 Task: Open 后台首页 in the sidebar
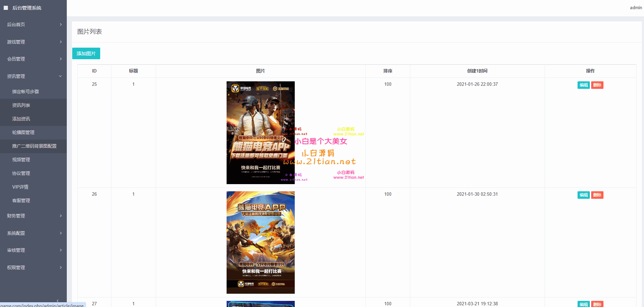33,25
